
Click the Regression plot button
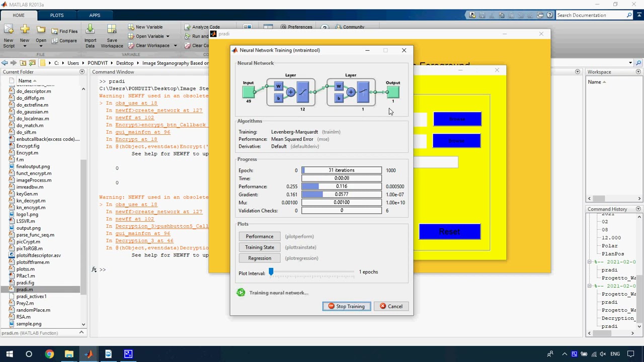[x=260, y=258]
